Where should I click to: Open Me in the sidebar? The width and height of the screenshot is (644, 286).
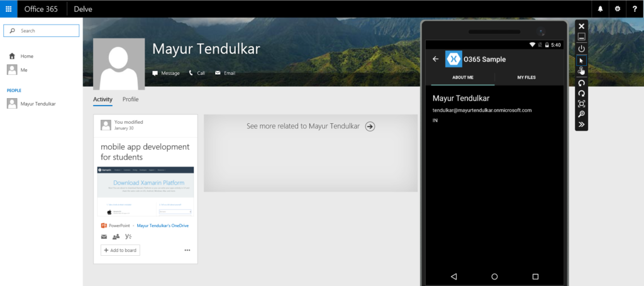tap(24, 70)
